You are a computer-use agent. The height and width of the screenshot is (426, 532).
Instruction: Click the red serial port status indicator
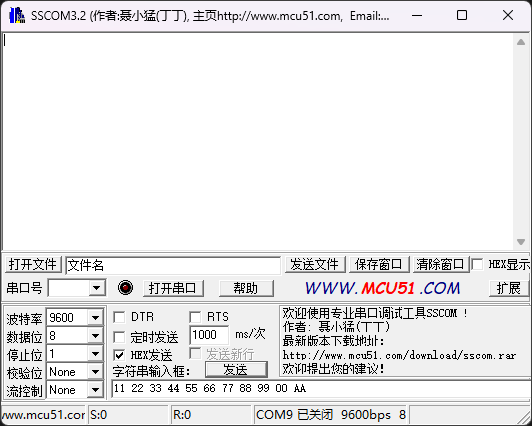click(125, 288)
